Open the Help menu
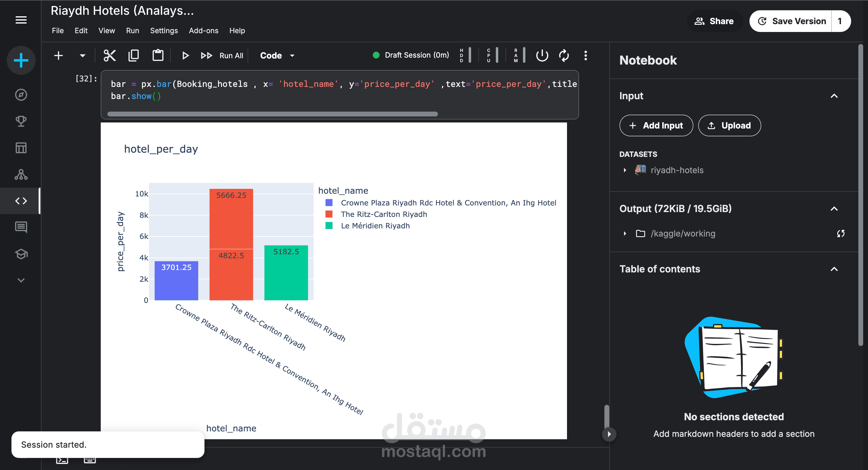Viewport: 868px width, 470px height. point(237,31)
